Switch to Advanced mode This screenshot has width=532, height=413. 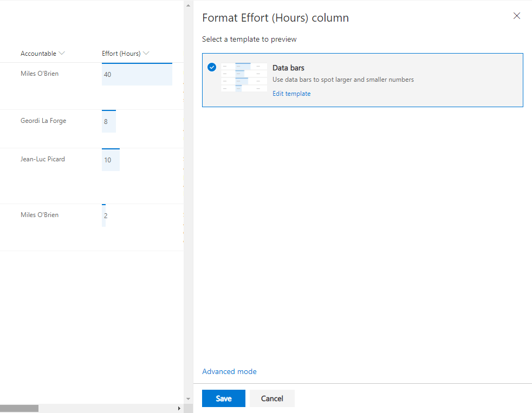[x=229, y=371]
